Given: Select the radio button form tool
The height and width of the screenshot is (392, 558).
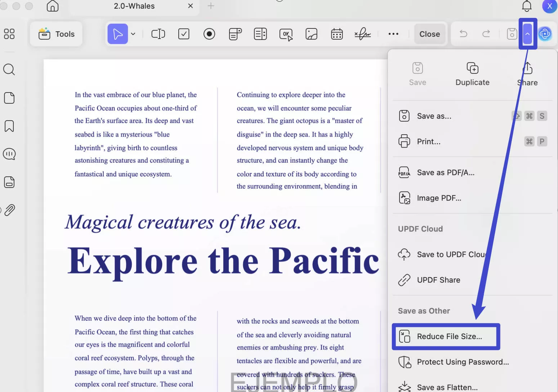Looking at the screenshot, I should (x=209, y=34).
